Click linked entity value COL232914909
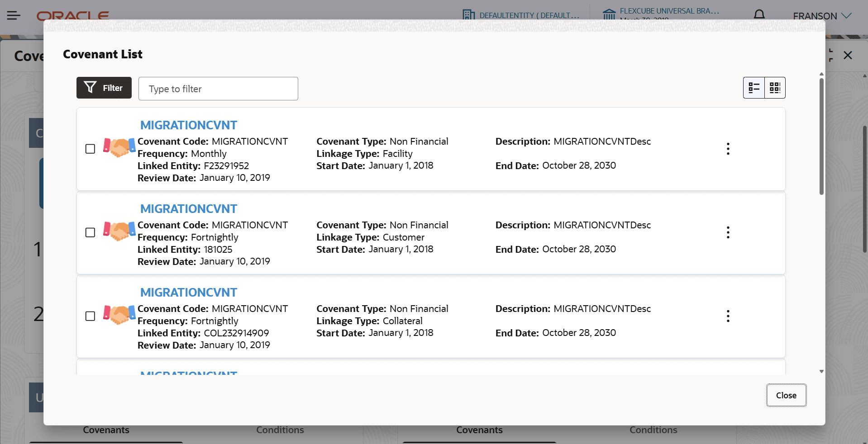The image size is (868, 444). tap(236, 333)
